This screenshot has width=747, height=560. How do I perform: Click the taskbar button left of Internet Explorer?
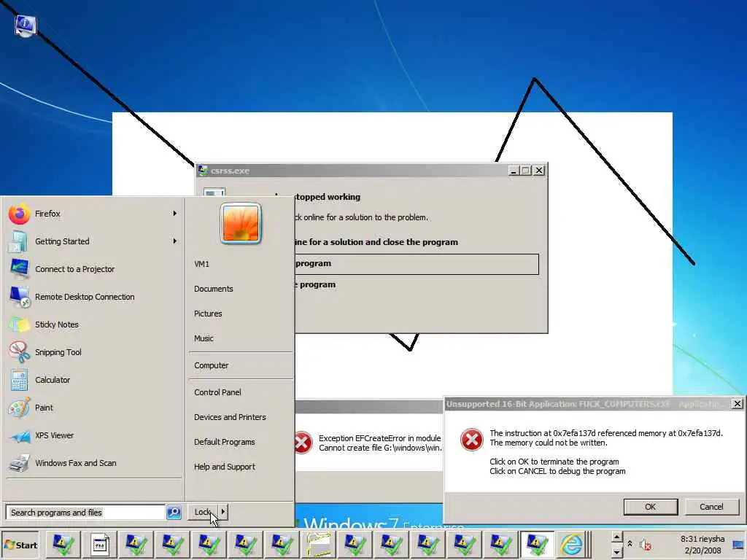pos(537,544)
